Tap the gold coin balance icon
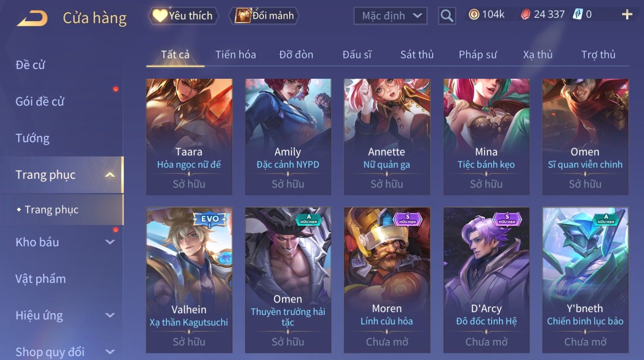 [474, 15]
